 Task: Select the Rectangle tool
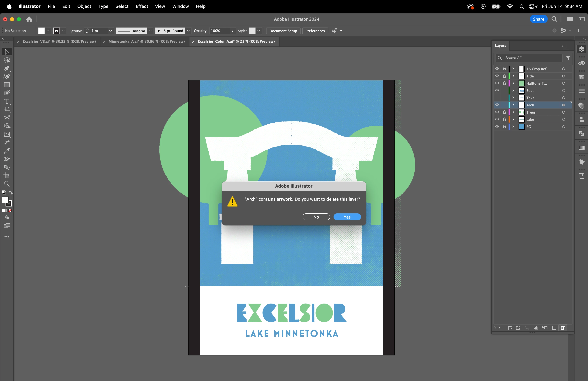(x=7, y=85)
